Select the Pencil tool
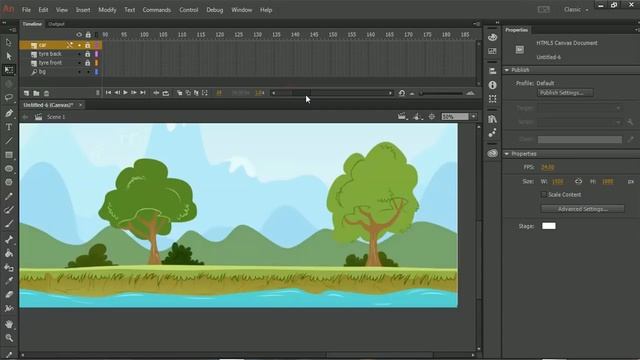 (x=9, y=196)
